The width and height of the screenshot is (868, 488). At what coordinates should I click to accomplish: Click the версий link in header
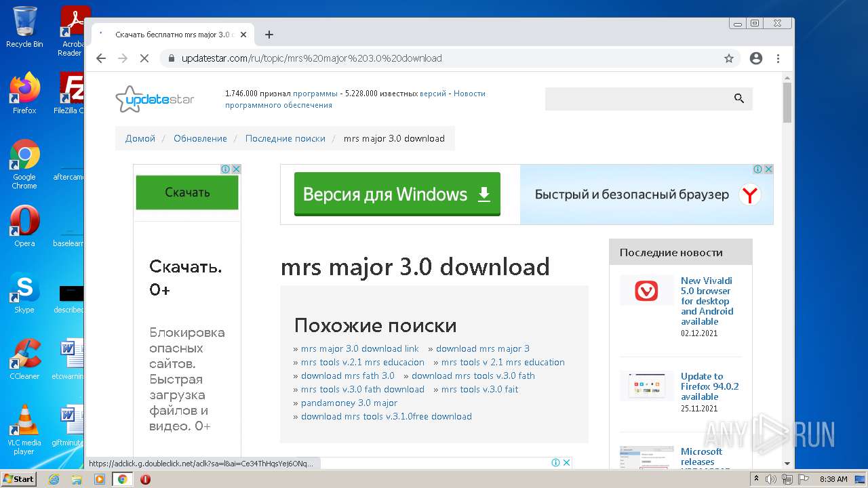[x=433, y=94]
